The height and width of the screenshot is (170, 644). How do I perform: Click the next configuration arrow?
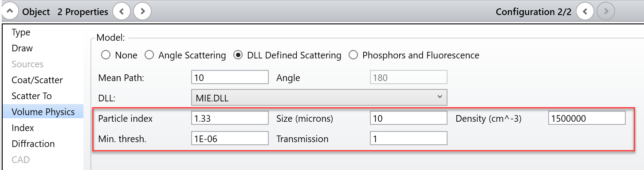pyautogui.click(x=606, y=12)
